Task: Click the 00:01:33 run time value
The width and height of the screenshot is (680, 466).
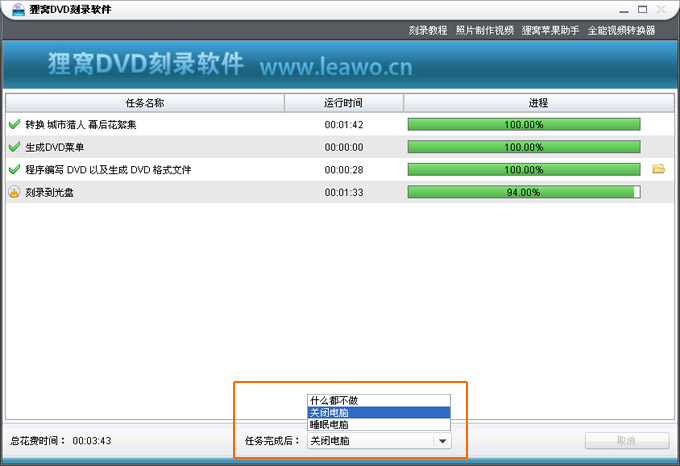Action: click(344, 192)
